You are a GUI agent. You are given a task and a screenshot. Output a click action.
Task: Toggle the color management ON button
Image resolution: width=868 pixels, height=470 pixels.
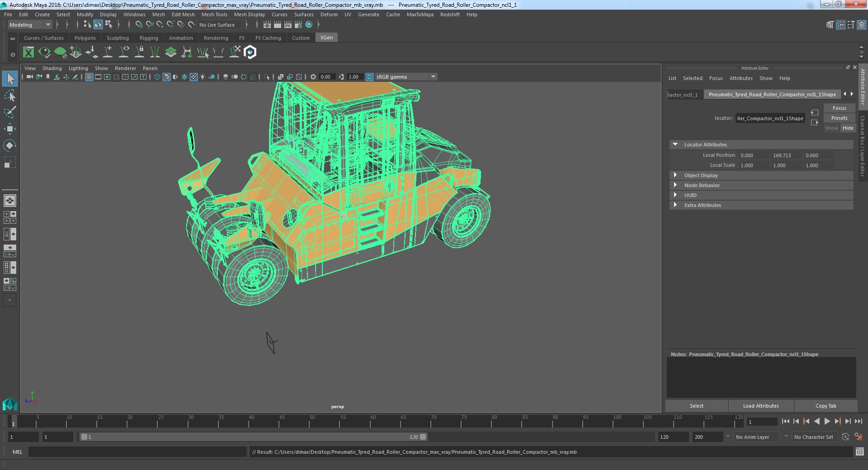[369, 77]
